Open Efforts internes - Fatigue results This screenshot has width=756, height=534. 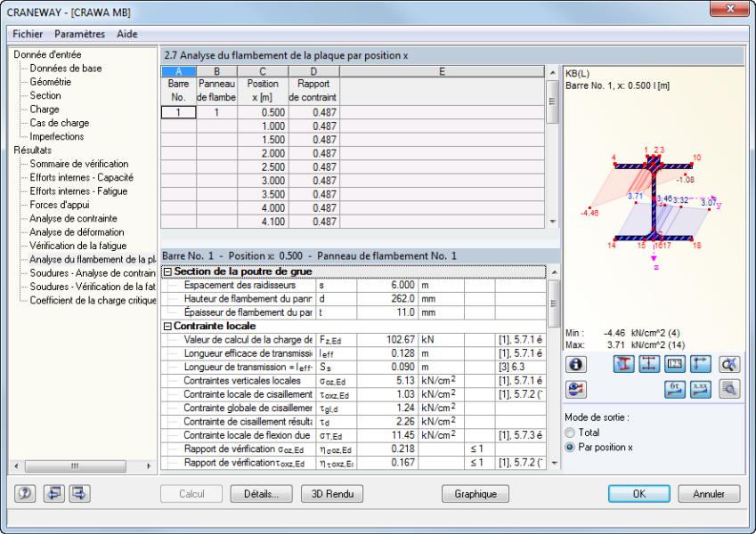pos(78,191)
